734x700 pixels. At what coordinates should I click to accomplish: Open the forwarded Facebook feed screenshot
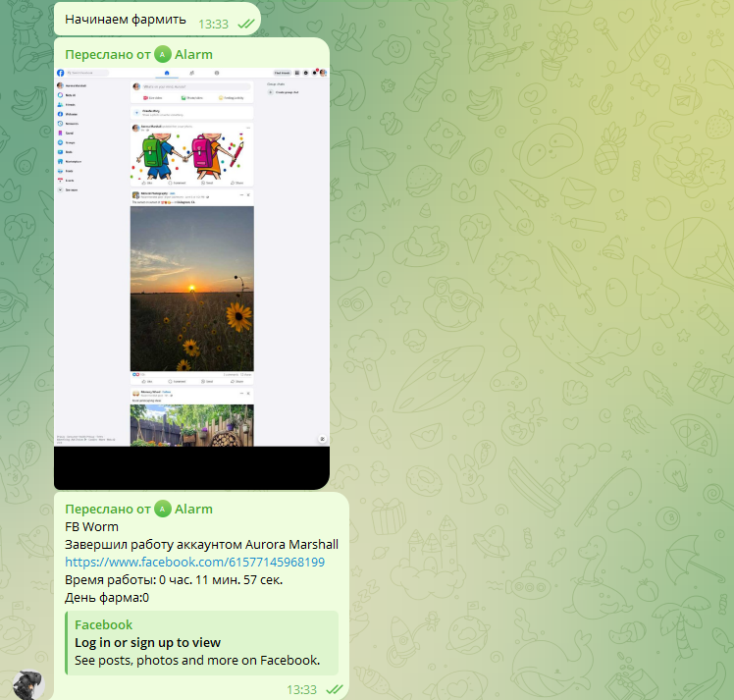(x=191, y=279)
